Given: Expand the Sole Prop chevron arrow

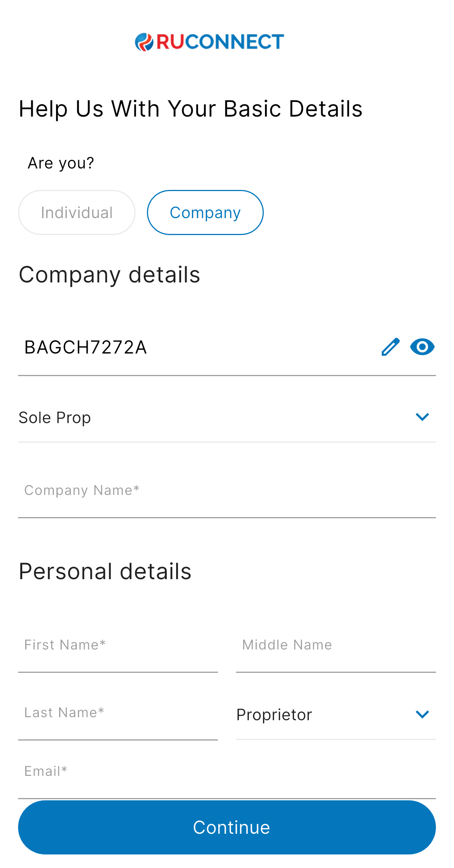Looking at the screenshot, I should pyautogui.click(x=422, y=417).
